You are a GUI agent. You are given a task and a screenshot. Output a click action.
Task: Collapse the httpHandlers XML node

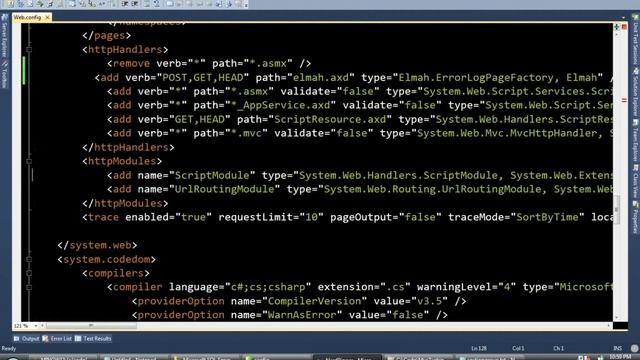click(29, 50)
